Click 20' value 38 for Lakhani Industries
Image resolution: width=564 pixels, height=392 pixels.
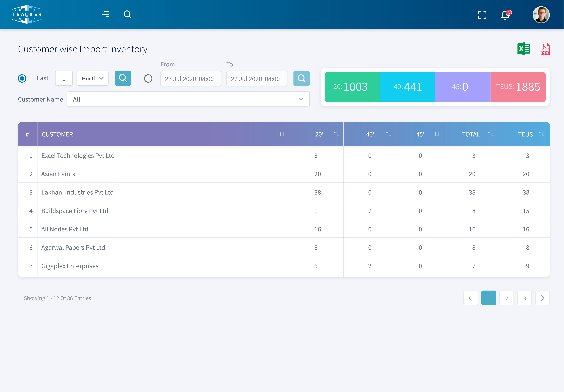pos(318,192)
